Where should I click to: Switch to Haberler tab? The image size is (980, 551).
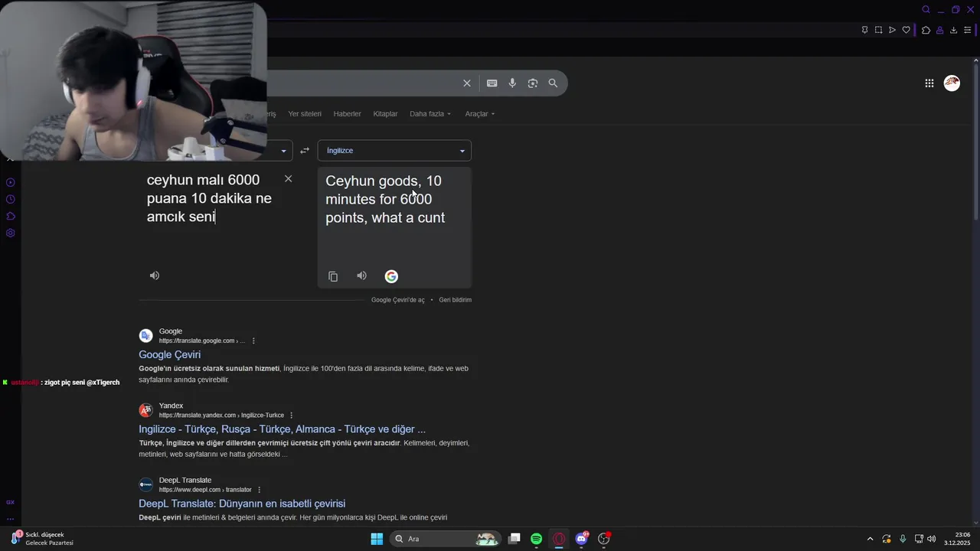click(x=347, y=114)
